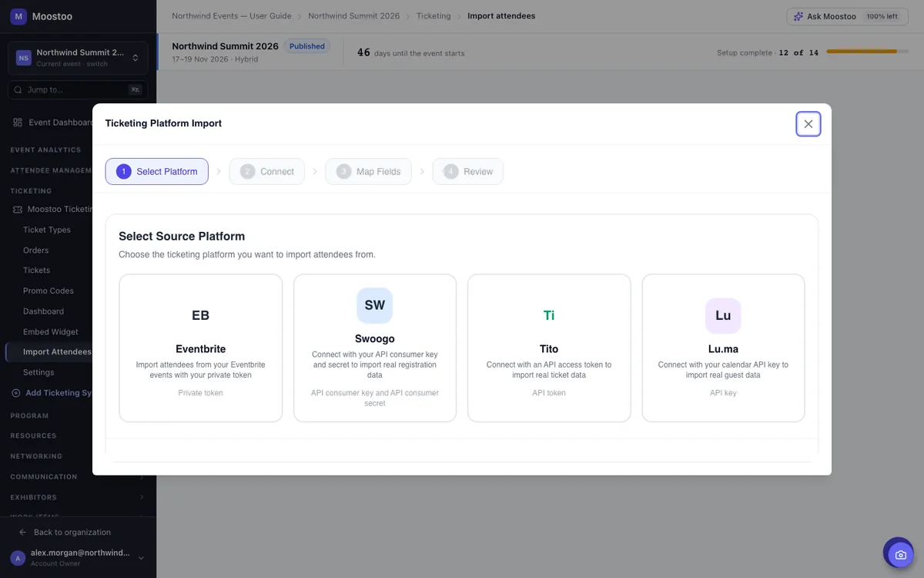Close the Ticketing Platform Import dialog

coord(808,123)
